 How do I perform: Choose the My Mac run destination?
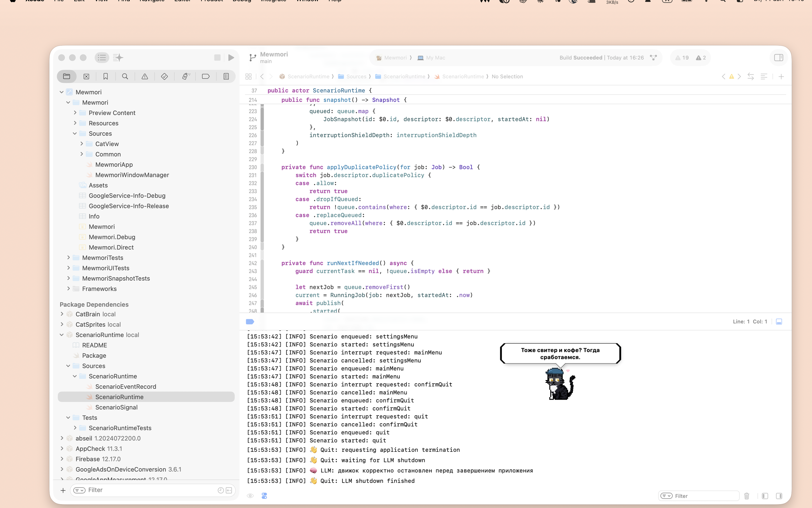[x=431, y=58]
